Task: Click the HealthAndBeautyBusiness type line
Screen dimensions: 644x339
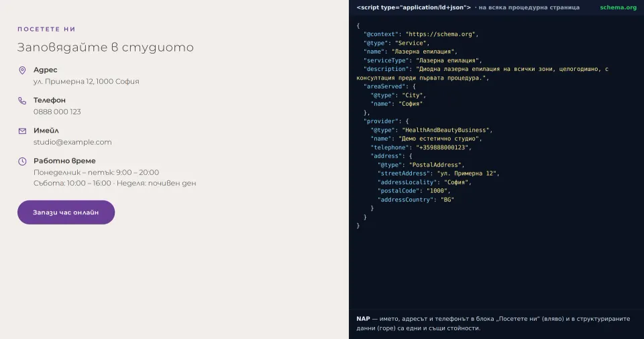Action: (x=431, y=130)
